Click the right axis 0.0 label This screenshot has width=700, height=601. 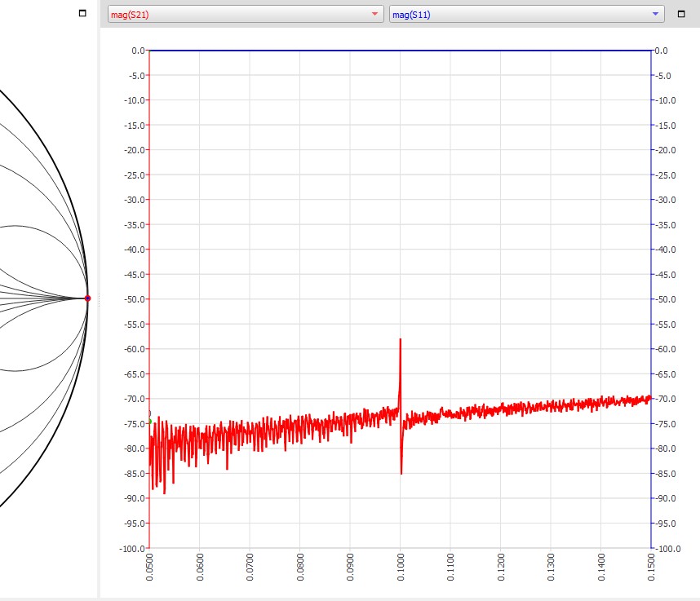click(x=661, y=51)
